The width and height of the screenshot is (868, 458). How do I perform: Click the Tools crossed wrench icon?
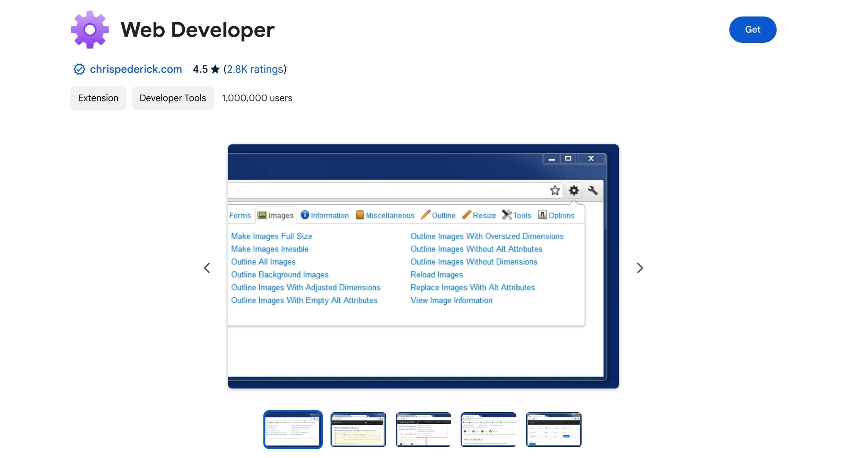click(x=507, y=215)
